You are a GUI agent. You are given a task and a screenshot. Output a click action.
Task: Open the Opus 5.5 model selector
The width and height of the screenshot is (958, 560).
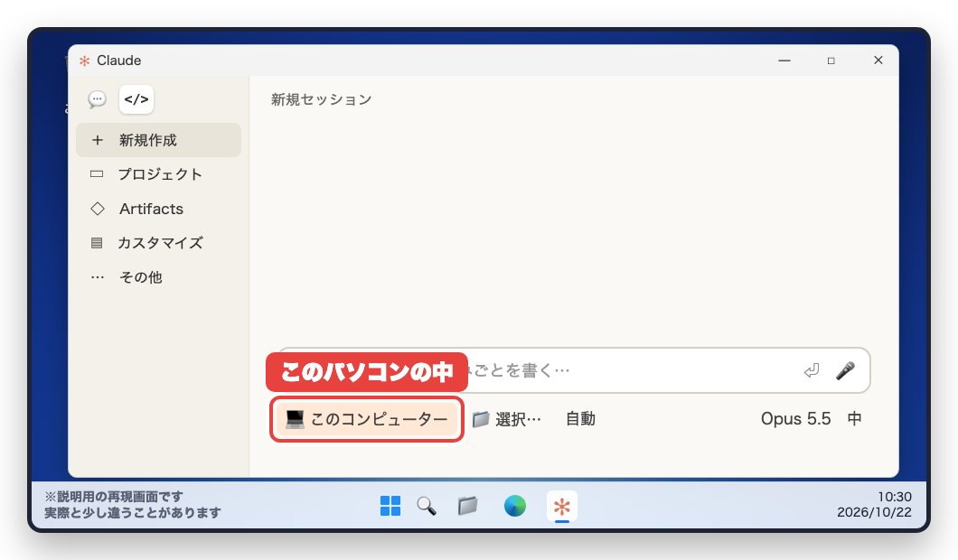[x=795, y=419]
